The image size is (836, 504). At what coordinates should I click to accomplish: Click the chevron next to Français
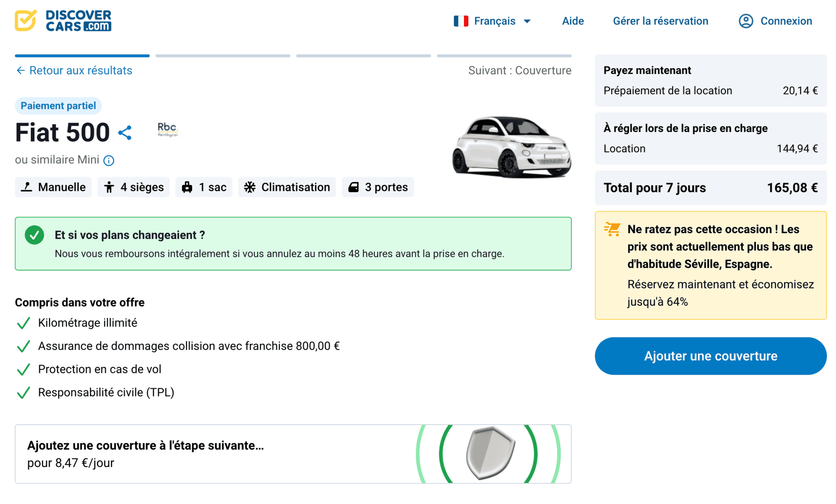click(527, 21)
